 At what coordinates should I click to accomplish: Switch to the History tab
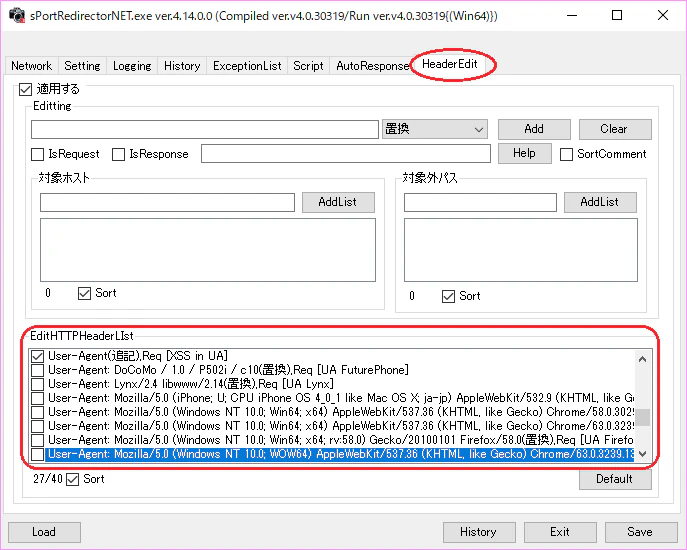click(182, 66)
